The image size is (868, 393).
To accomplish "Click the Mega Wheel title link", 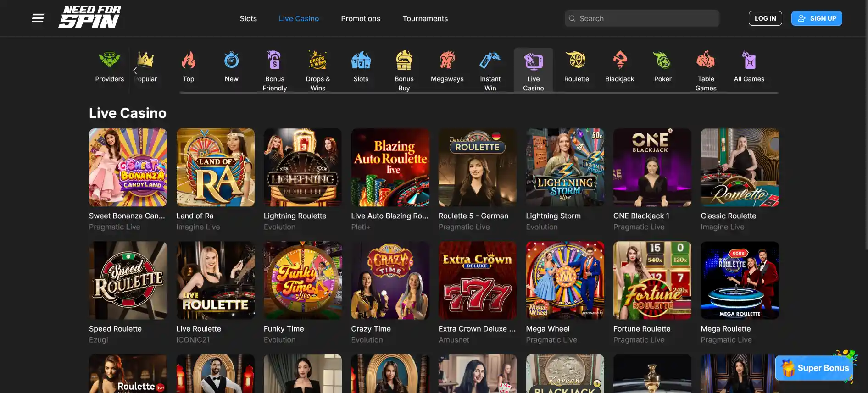I will [x=547, y=329].
